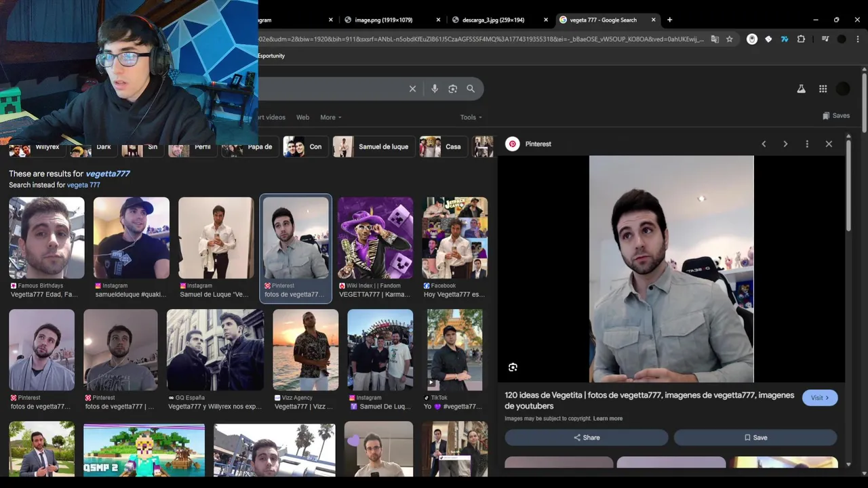868x488 pixels.
Task: Click the magnifier search submit icon
Action: (x=471, y=89)
